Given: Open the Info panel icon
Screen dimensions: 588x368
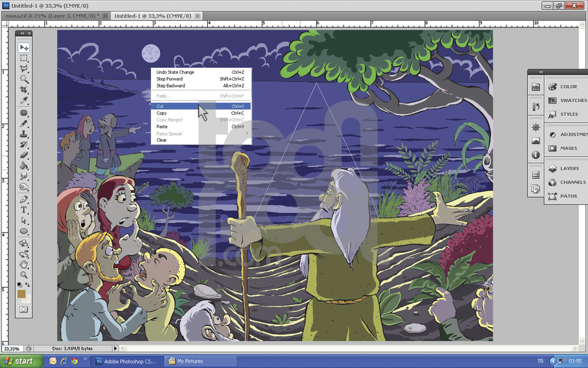Looking at the screenshot, I should [x=536, y=154].
